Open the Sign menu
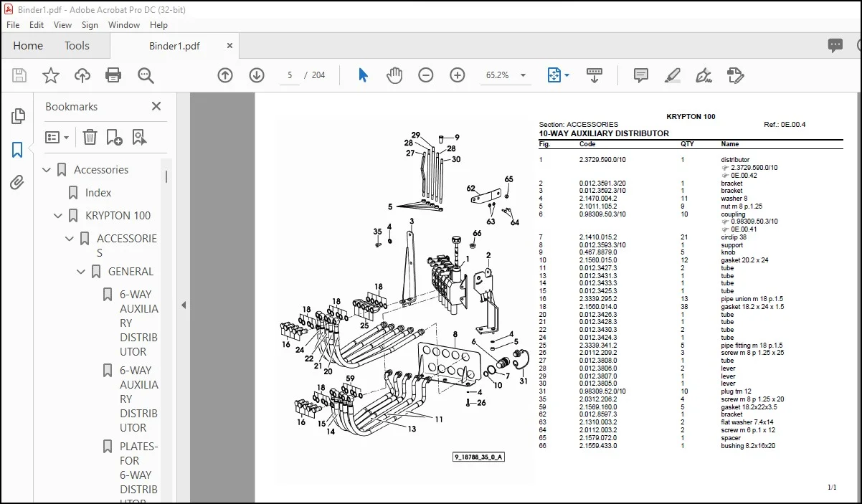 (90, 25)
